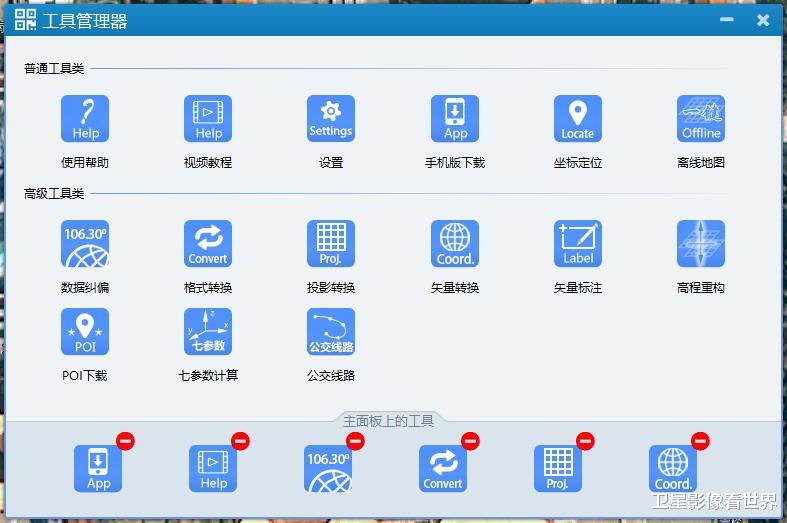Minimize the 工具管理器 window
This screenshot has height=523, width=787.
click(x=726, y=20)
